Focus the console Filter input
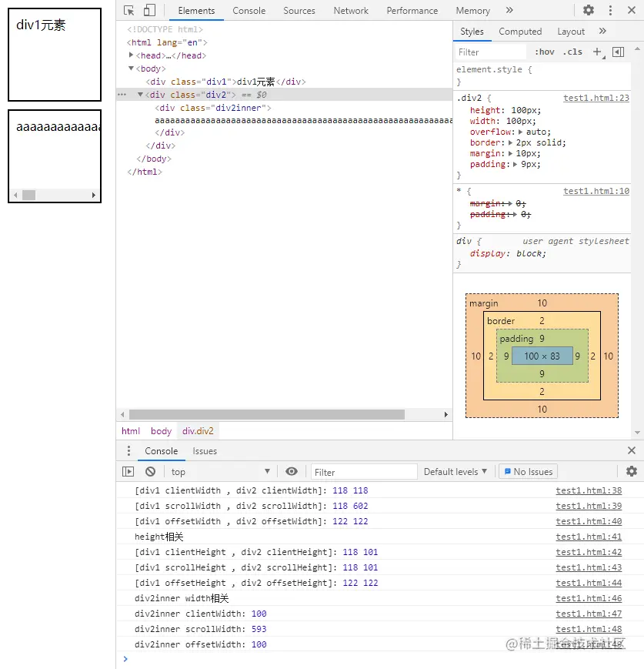 point(364,472)
